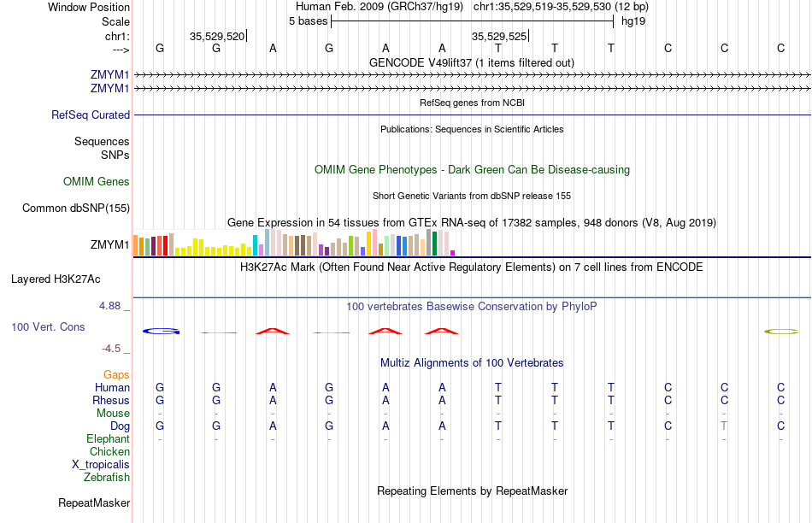
Task: Click the X_tropicalis alignment row label
Action: (101, 465)
